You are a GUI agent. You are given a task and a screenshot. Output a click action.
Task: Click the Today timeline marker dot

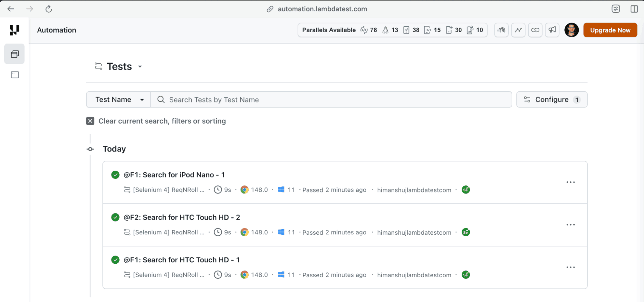90,149
